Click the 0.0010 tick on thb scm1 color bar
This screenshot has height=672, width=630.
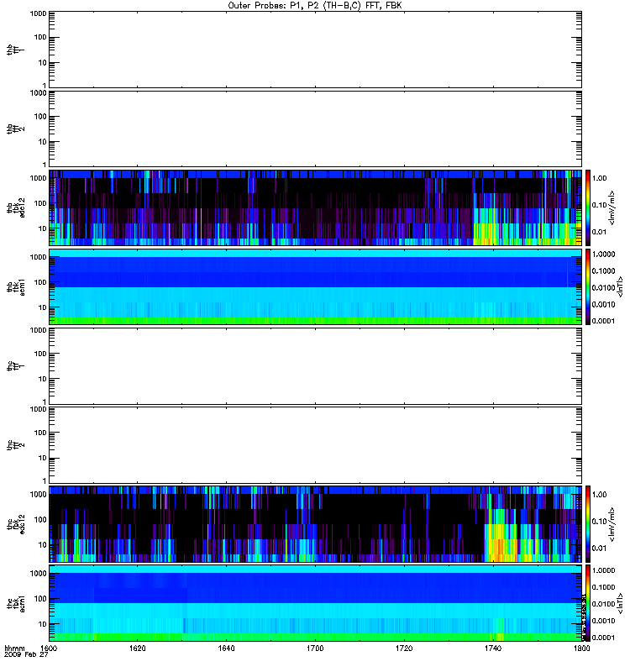click(603, 304)
